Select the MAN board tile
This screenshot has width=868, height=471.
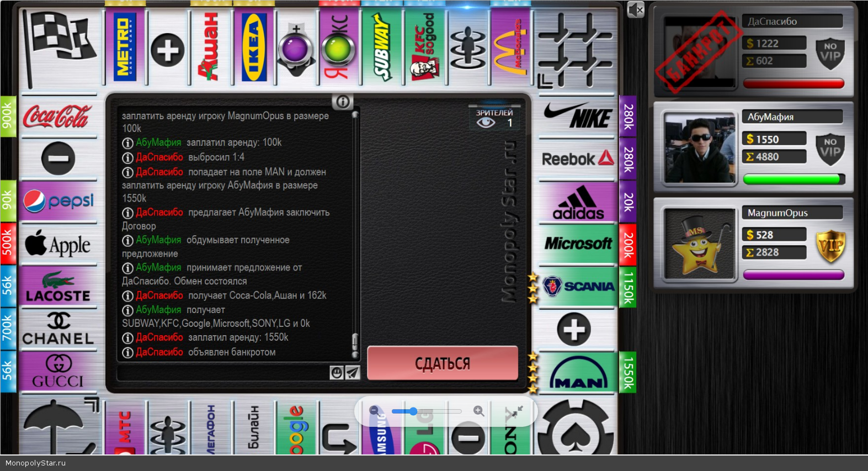[577, 373]
